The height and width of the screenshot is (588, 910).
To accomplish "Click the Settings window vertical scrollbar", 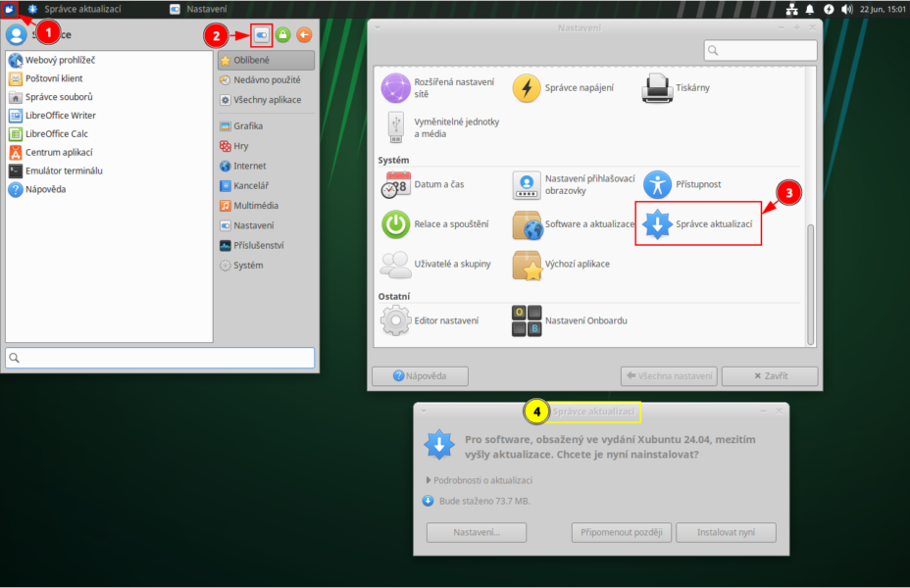I will tap(811, 284).
